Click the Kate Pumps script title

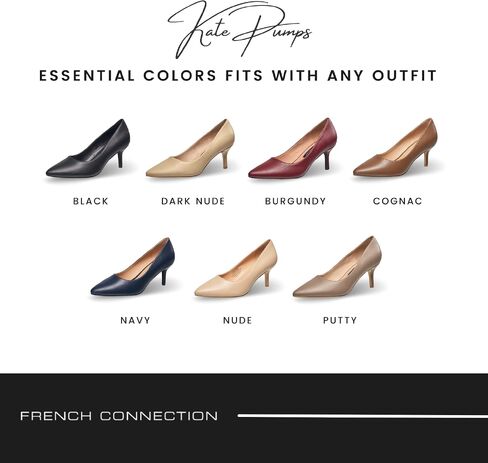point(239,29)
